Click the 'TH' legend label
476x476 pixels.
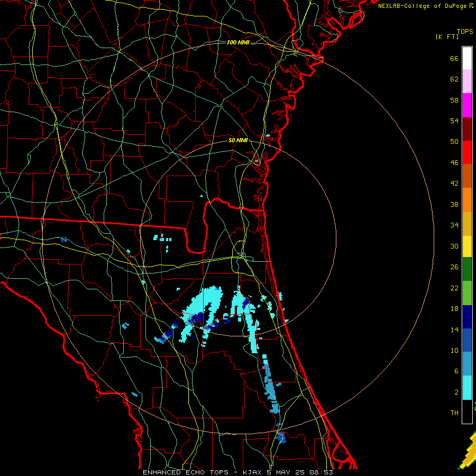[454, 413]
